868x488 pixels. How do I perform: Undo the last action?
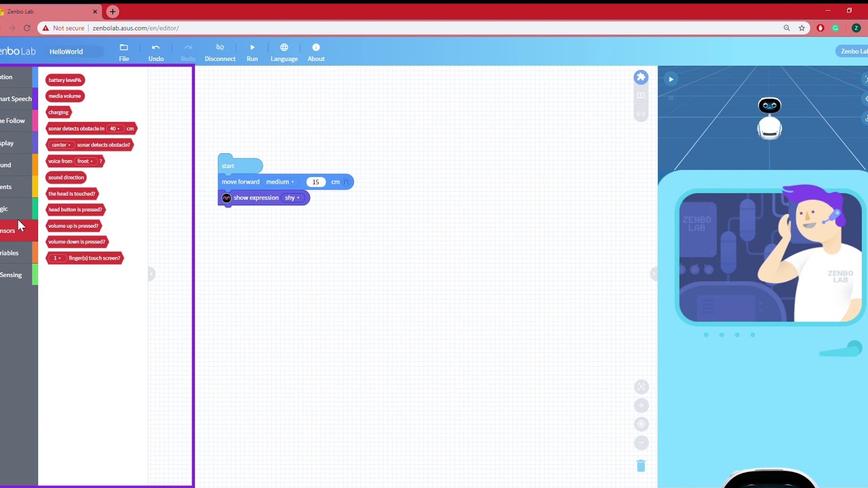pyautogui.click(x=156, y=52)
